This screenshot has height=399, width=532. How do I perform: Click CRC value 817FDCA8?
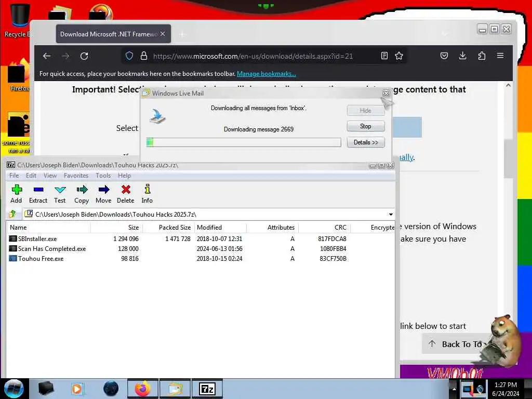(x=332, y=239)
